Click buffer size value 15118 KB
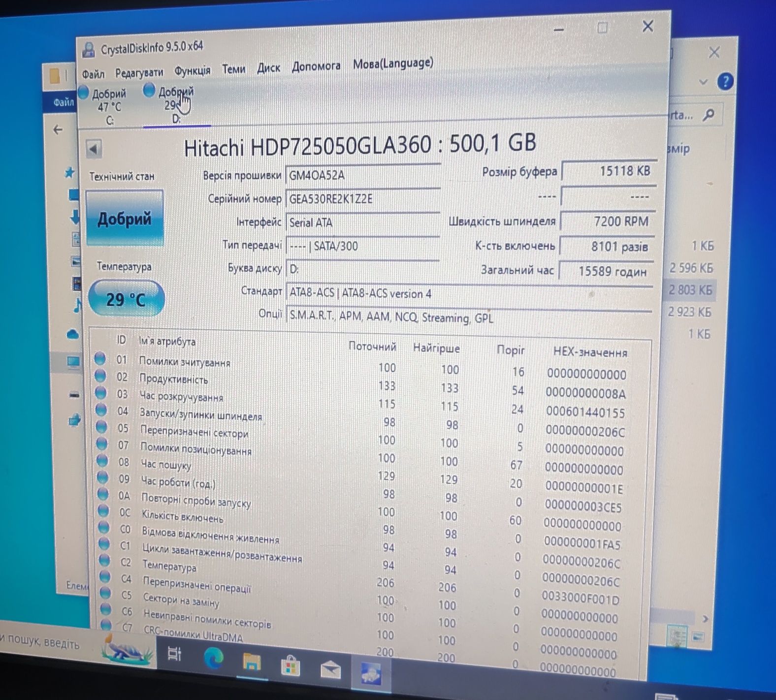Viewport: 776px width, 700px height. [x=609, y=171]
